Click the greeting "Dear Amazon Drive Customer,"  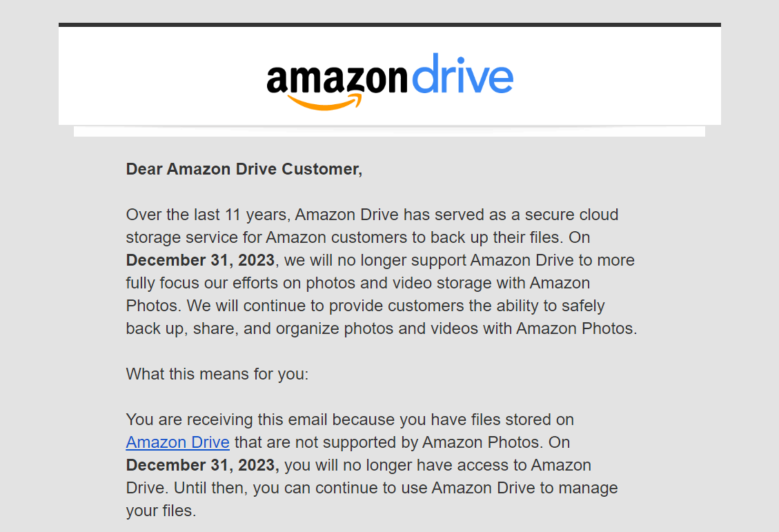244,169
